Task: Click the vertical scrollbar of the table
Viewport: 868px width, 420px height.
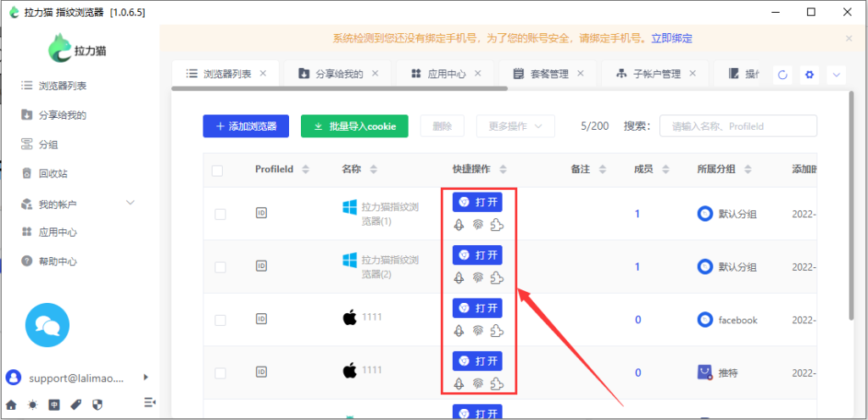Action: [x=850, y=206]
